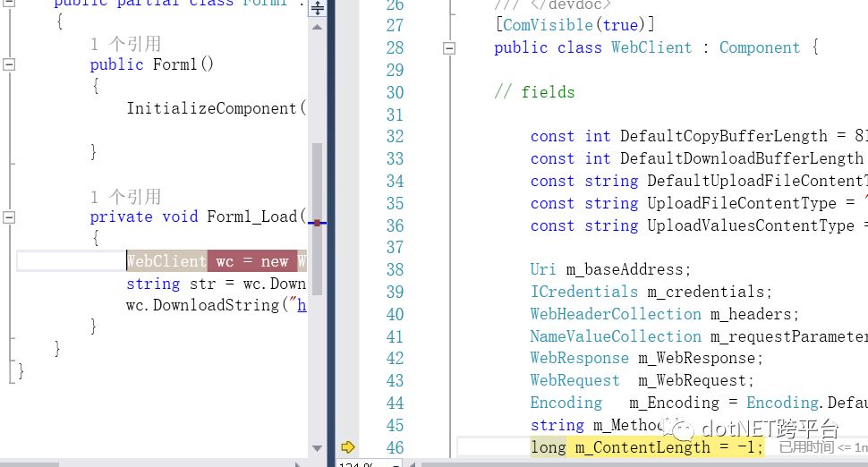Click the WebClient class name on line 28
The image size is (868, 467).
[x=651, y=47]
